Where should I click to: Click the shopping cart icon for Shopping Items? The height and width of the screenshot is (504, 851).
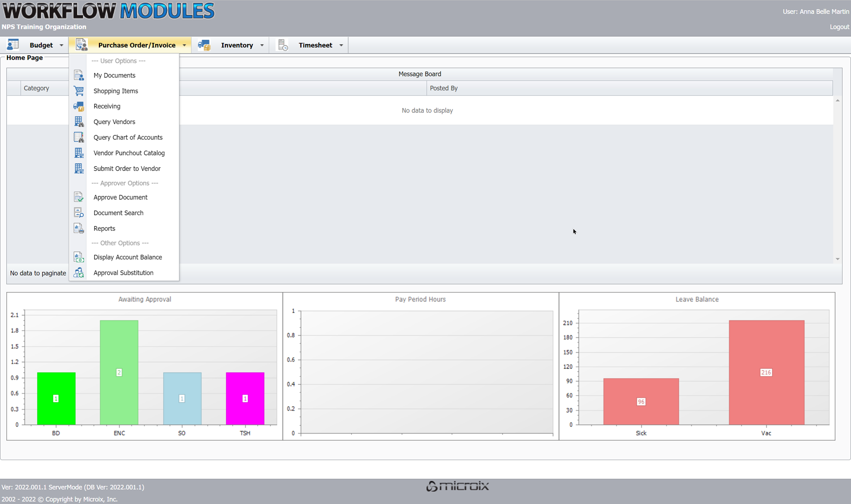coord(78,91)
